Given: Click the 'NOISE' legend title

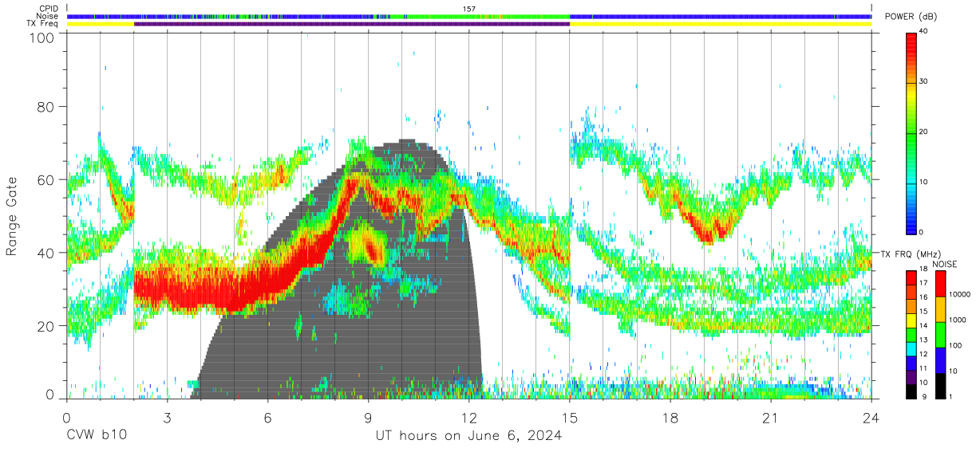Looking at the screenshot, I should (x=946, y=264).
